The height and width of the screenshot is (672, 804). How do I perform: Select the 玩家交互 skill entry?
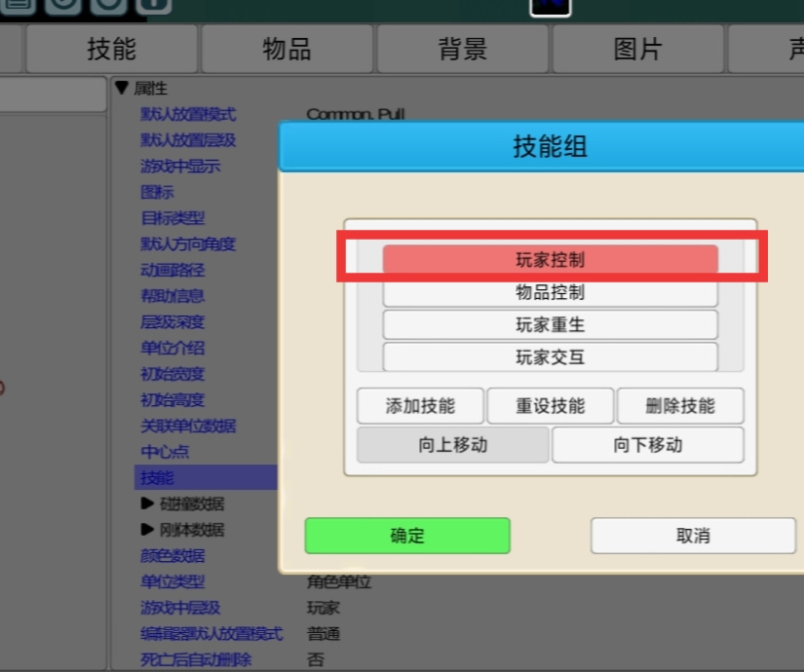click(551, 356)
